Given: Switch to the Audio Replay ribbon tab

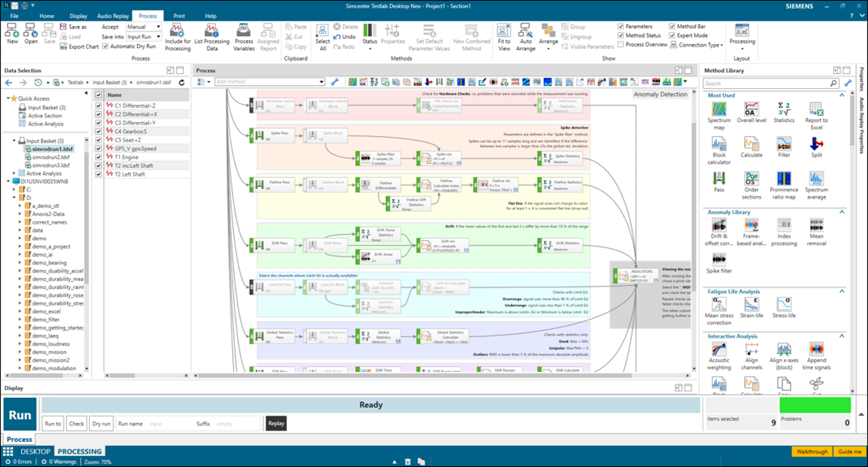Looking at the screenshot, I should [x=113, y=16].
